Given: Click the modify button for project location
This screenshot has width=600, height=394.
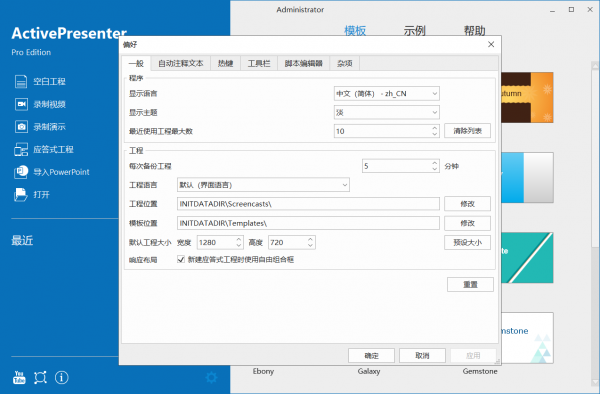Looking at the screenshot, I should point(467,204).
